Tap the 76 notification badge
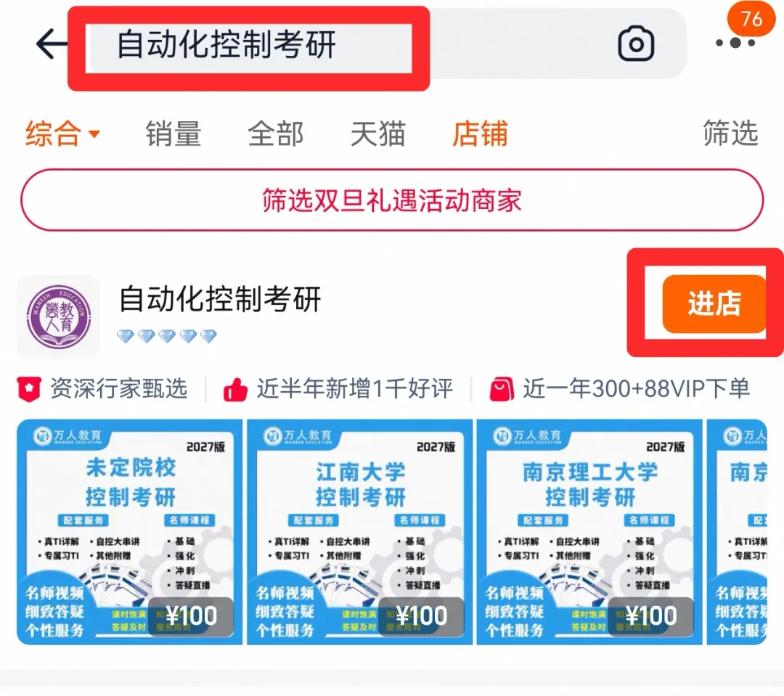784x696 pixels. 751,19
